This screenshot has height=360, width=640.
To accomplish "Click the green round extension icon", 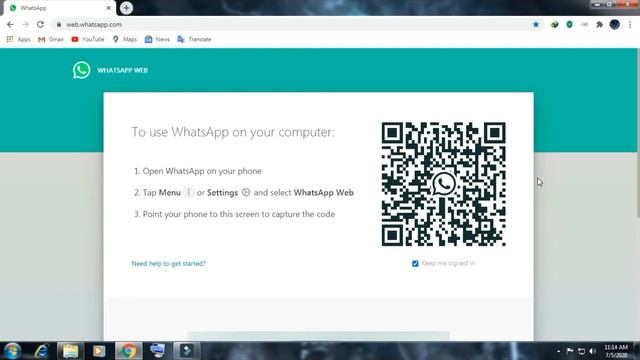I will click(x=554, y=24).
